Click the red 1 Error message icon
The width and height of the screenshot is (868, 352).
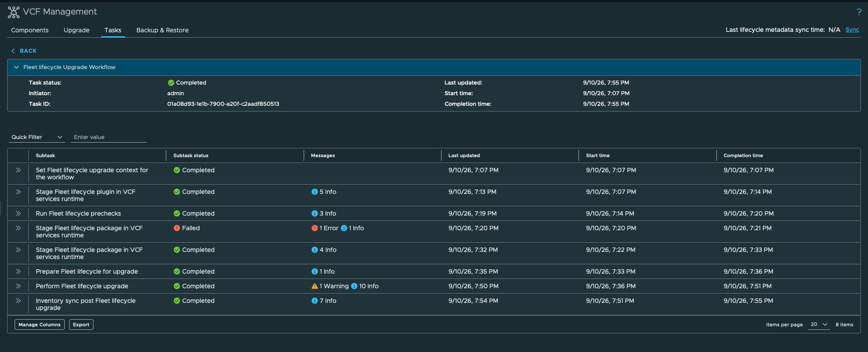click(314, 228)
